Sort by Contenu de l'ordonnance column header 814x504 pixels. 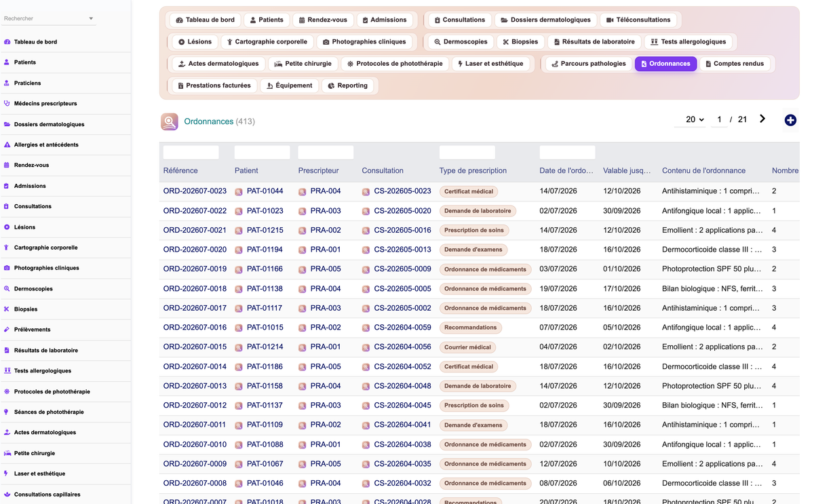coord(703,171)
